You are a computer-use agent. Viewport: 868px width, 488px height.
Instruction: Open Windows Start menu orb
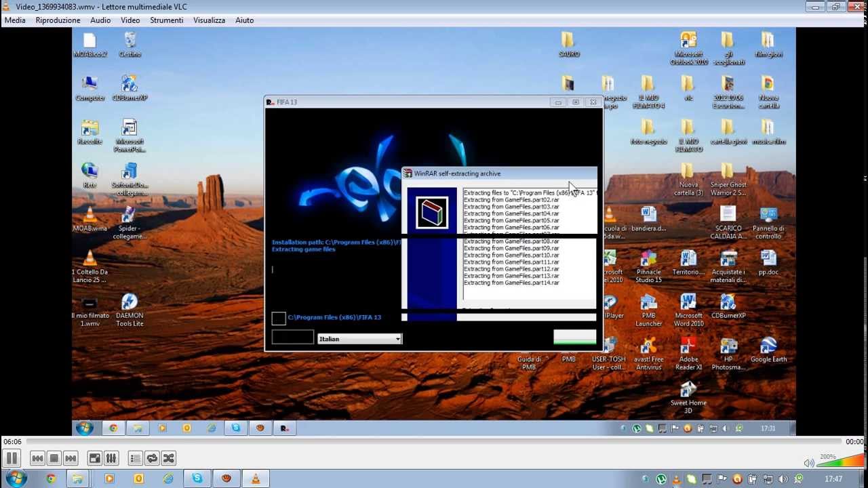coord(15,479)
